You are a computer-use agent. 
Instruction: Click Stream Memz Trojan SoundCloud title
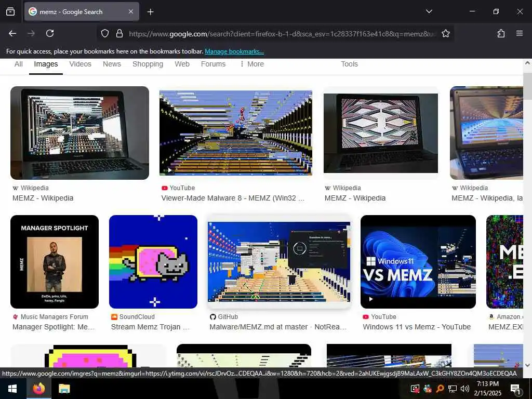[x=150, y=327]
